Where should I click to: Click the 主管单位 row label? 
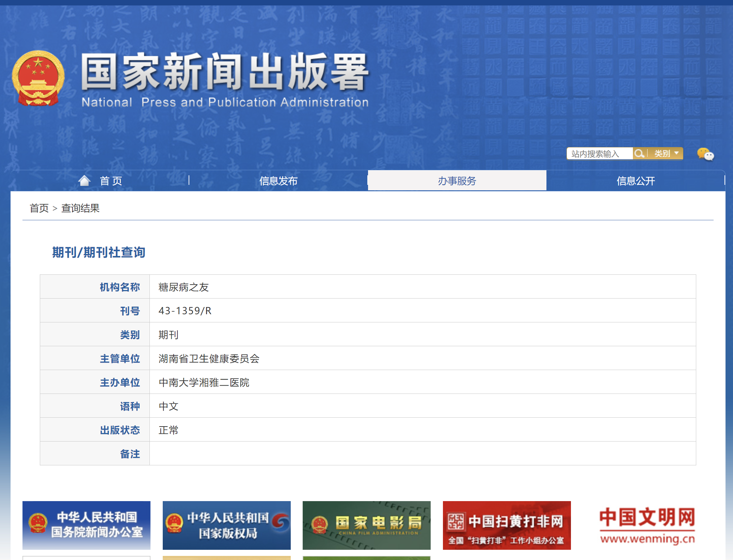tap(119, 358)
